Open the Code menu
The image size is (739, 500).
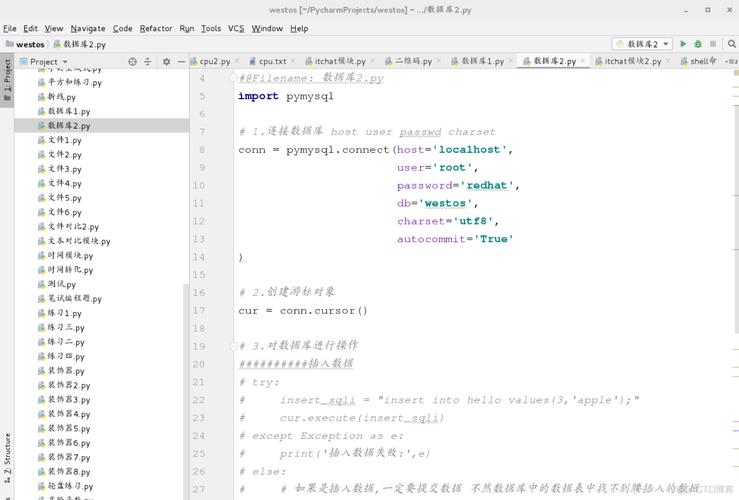pos(123,28)
